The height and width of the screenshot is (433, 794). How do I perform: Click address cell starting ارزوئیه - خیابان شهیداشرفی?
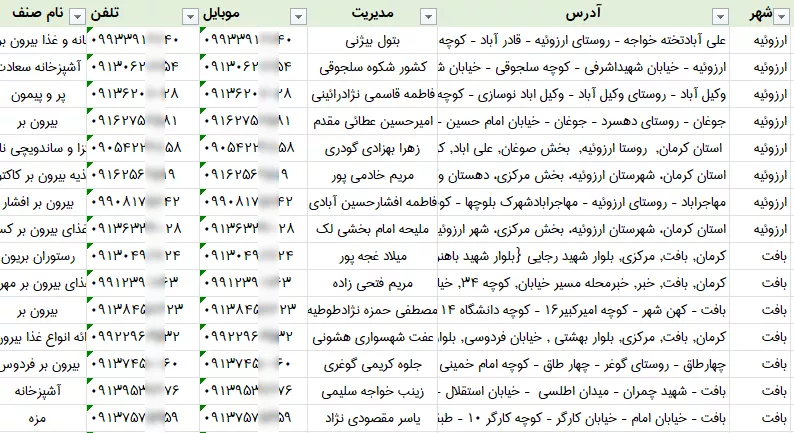coord(583,67)
